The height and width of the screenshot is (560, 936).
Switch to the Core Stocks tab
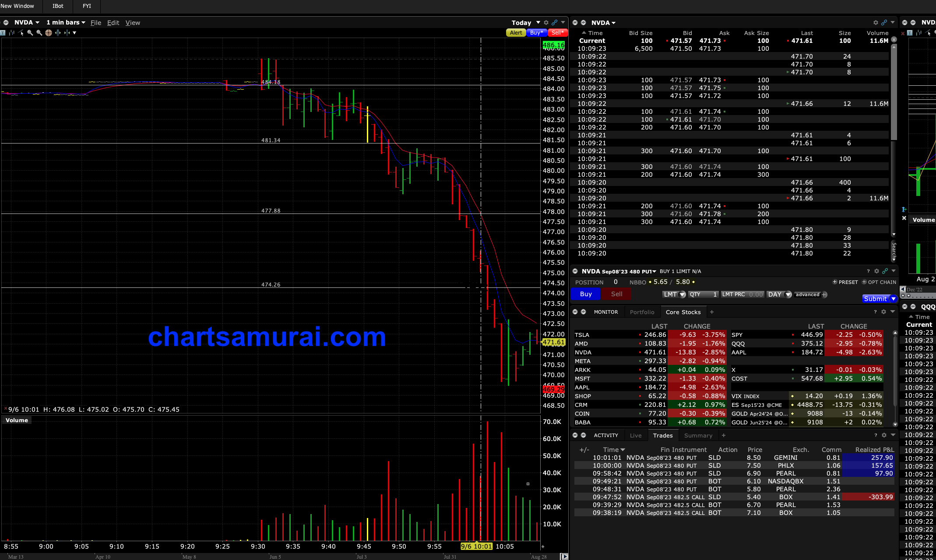[683, 312]
